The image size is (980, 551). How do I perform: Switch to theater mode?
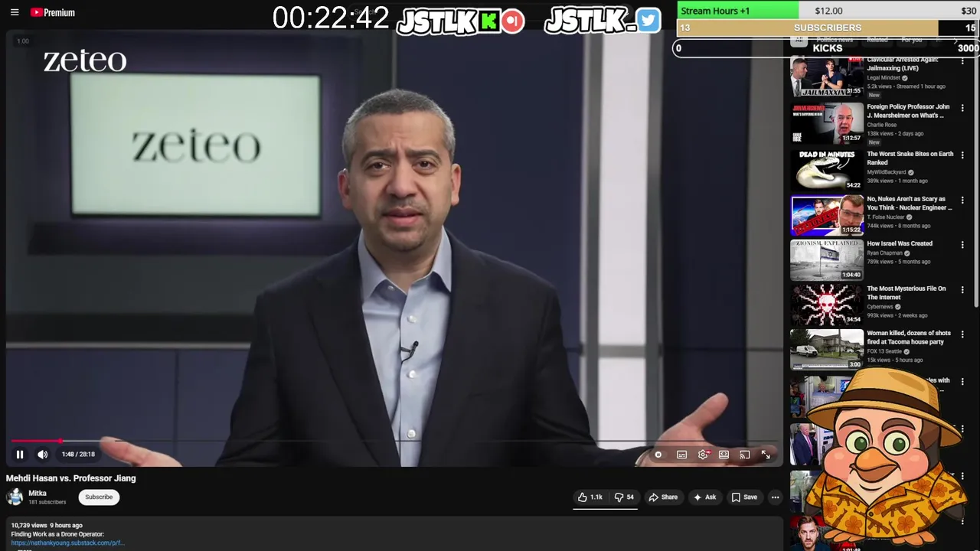click(x=724, y=455)
